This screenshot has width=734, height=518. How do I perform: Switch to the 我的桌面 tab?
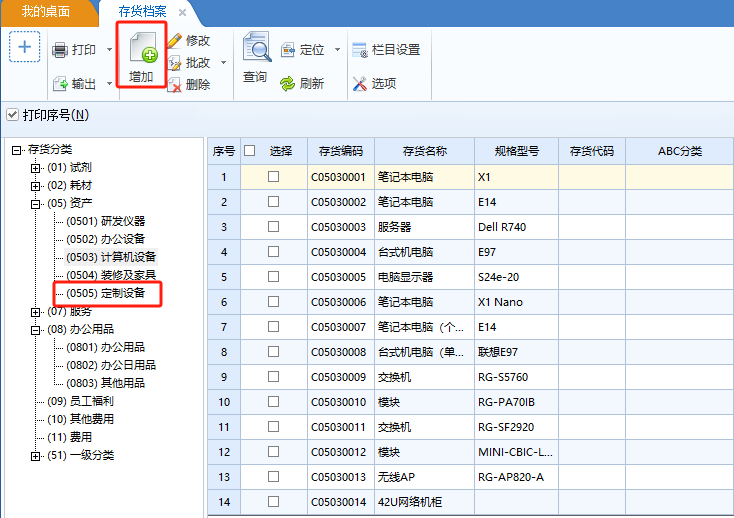(x=47, y=12)
